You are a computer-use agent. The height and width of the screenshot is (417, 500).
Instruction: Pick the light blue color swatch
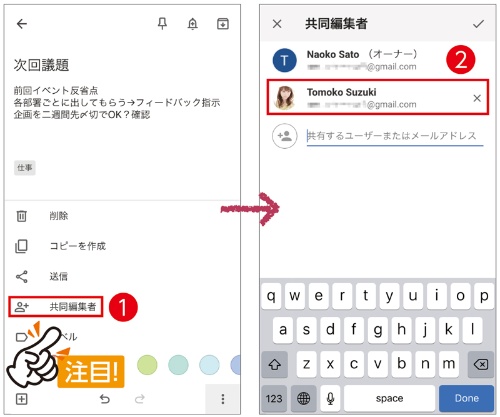pos(209,365)
